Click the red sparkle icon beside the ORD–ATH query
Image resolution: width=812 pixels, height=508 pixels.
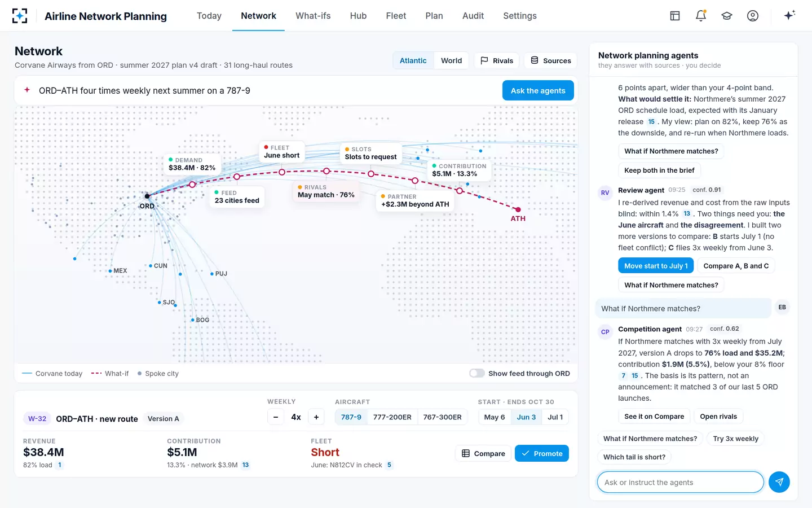27,90
